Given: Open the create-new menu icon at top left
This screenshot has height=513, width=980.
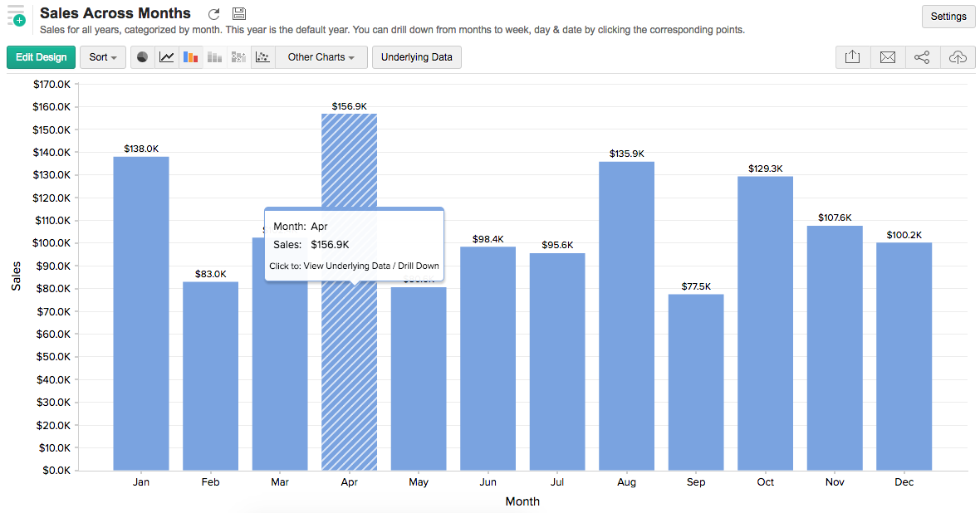Looking at the screenshot, I should pyautogui.click(x=16, y=17).
